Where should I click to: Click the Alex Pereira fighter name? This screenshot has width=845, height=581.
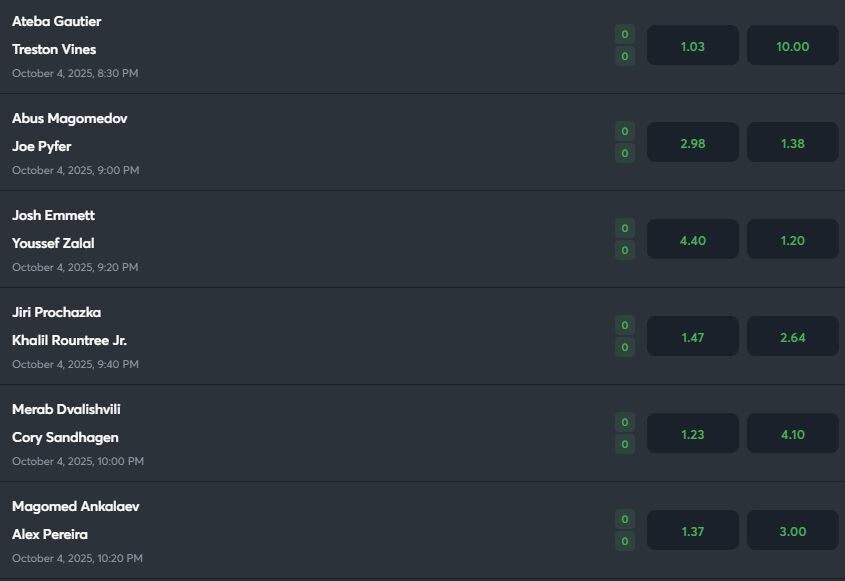coord(49,534)
